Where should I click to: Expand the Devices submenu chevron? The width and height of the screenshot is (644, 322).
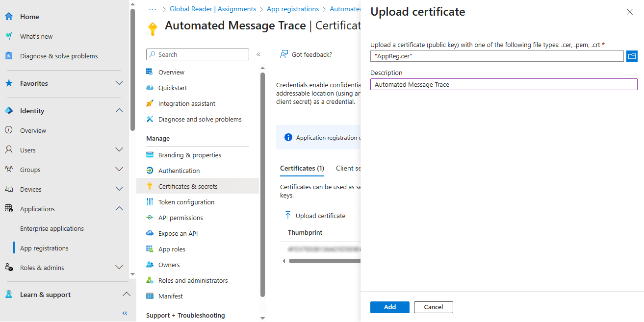coord(119,189)
